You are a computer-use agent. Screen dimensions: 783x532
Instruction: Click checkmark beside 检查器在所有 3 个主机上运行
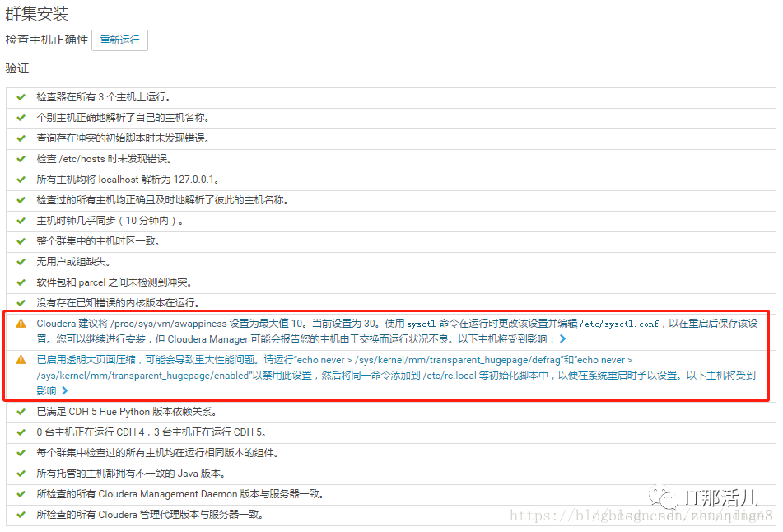(21, 97)
